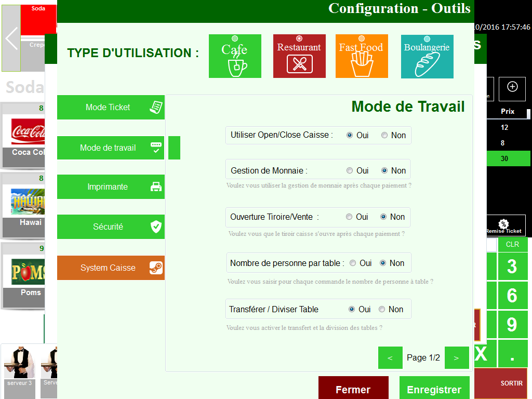This screenshot has width=532, height=399.
Task: Select the price row showing 12
Action: 508,127
